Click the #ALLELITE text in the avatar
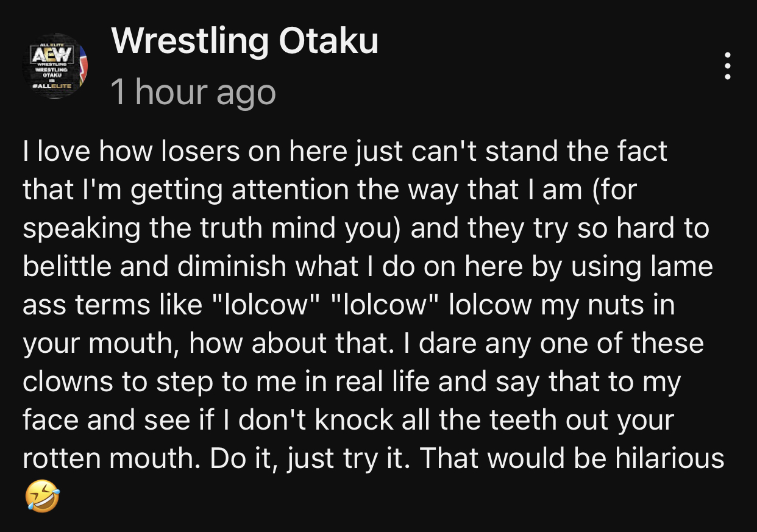The height and width of the screenshot is (532, 757). 54,87
